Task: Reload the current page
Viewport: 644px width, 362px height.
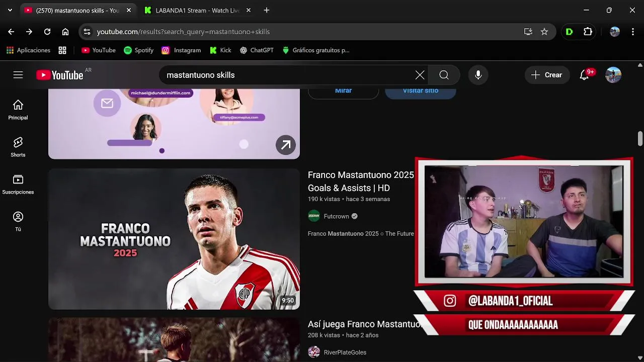Action: [x=47, y=32]
